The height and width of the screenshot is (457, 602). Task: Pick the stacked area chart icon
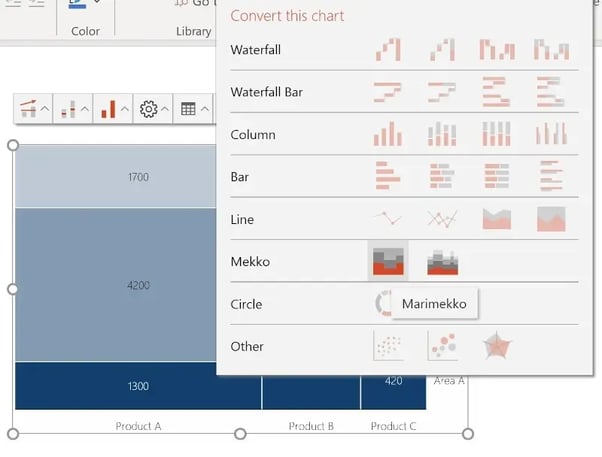point(497,219)
